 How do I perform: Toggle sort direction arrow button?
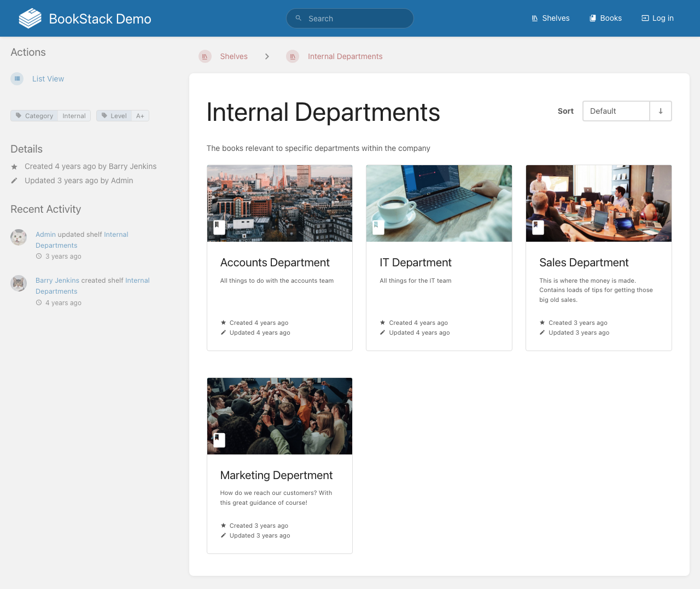tap(661, 111)
